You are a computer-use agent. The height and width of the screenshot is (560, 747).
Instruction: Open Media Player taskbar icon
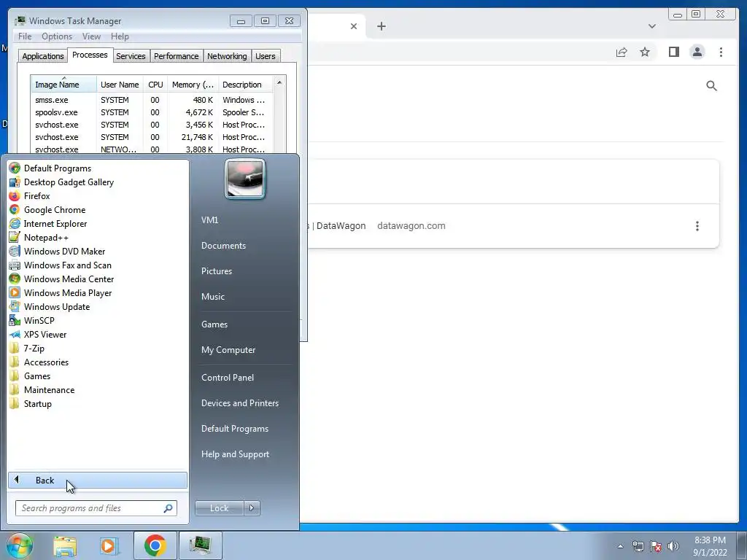tap(109, 545)
